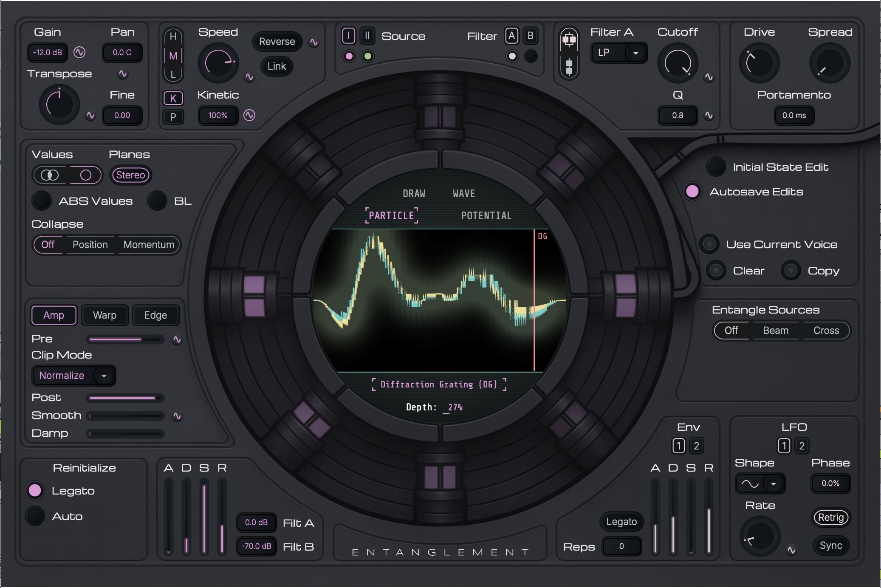The width and height of the screenshot is (881, 588).
Task: Turn off Autosave Edits
Action: click(x=692, y=192)
